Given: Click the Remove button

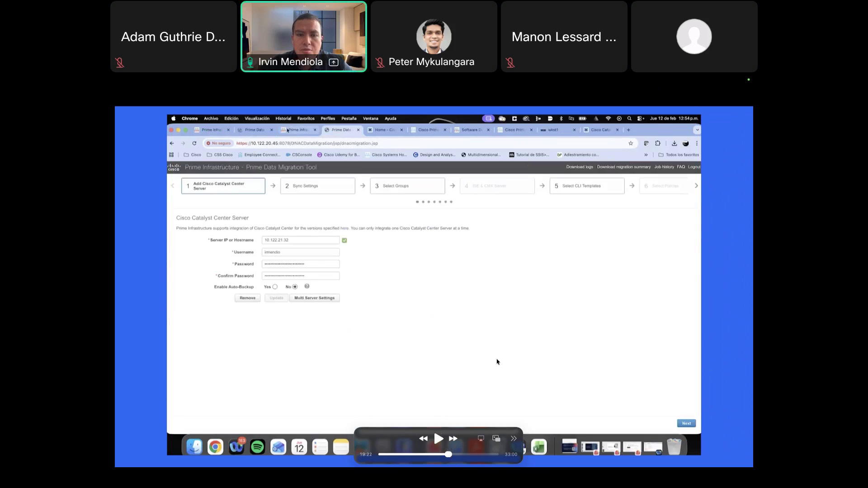Looking at the screenshot, I should 247,298.
